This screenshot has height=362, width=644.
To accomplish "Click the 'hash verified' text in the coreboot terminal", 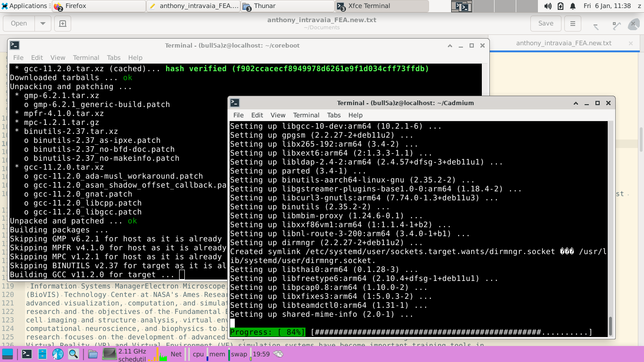I will [195, 69].
